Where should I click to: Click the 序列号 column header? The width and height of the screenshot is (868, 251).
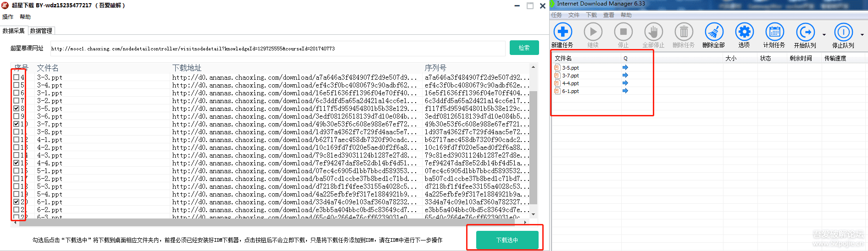pos(435,68)
